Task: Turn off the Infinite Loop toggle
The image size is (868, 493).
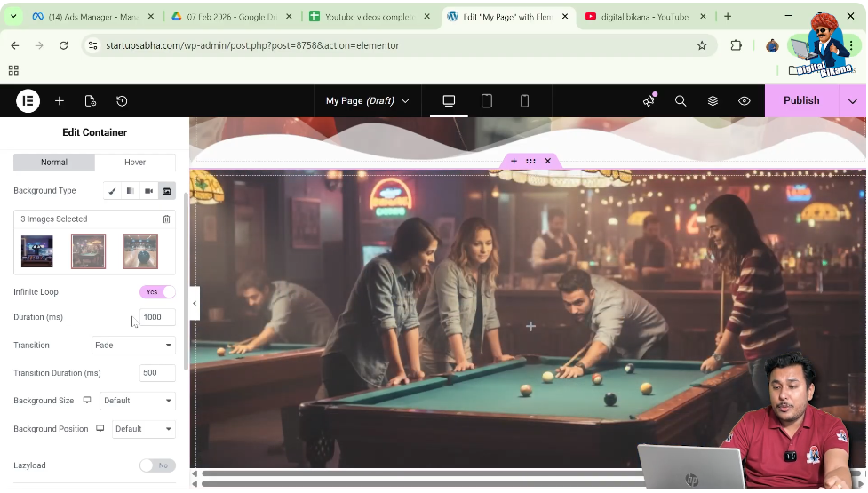Action: pos(157,292)
